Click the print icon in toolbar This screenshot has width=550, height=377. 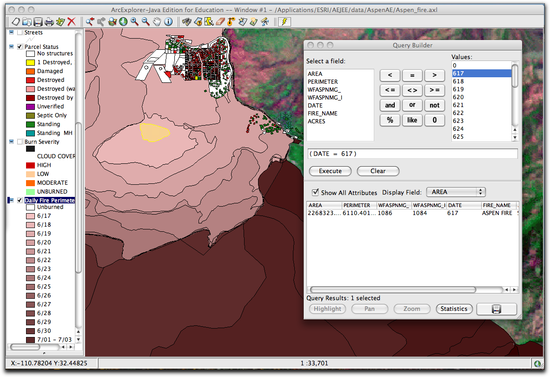click(49, 22)
